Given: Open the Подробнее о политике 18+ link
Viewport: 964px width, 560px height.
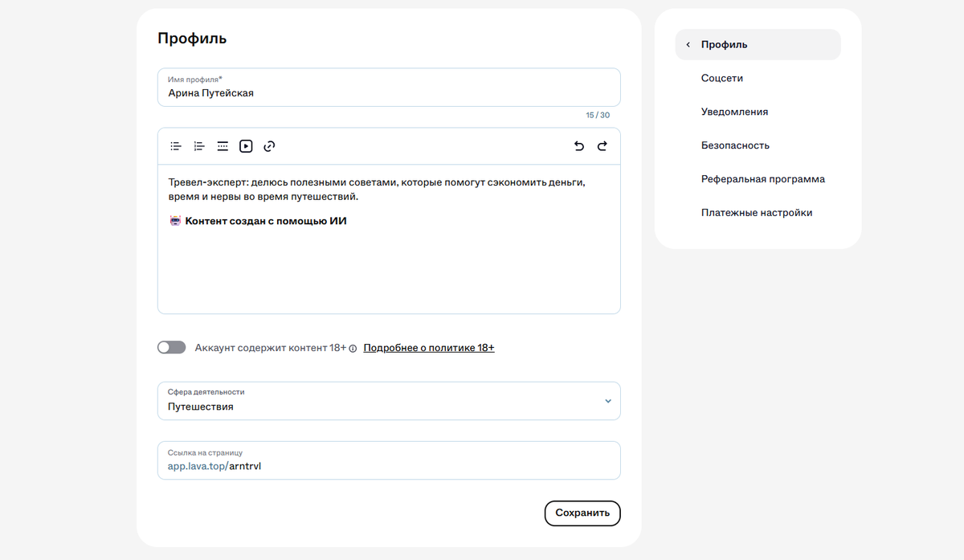Looking at the screenshot, I should (429, 348).
